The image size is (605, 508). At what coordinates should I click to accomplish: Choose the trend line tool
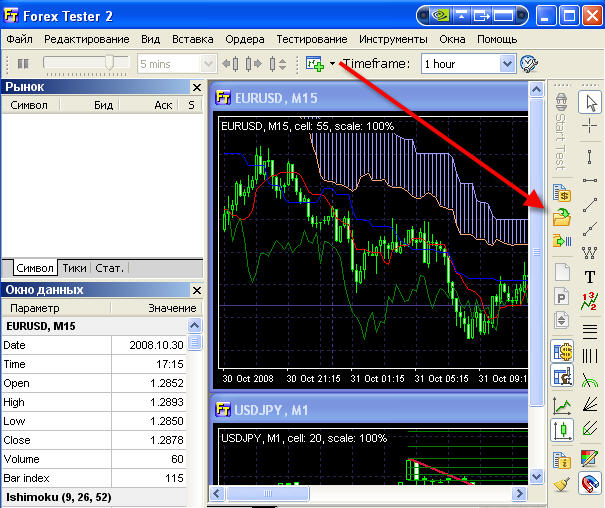(590, 205)
